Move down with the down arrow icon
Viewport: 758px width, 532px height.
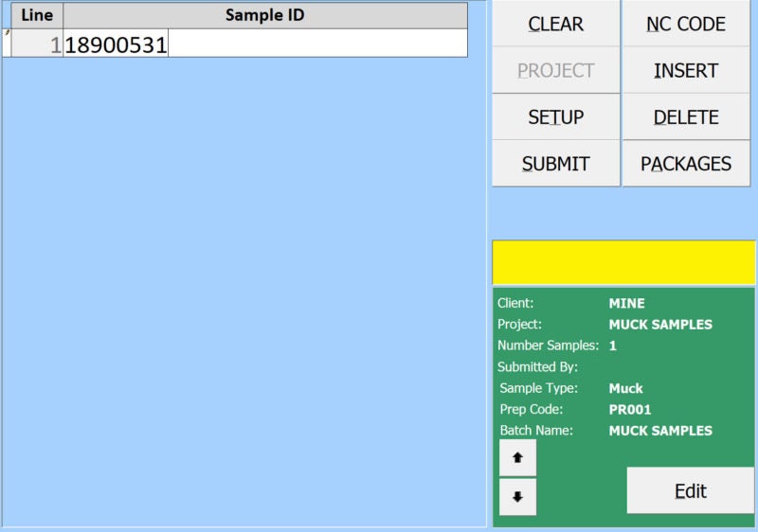[517, 497]
